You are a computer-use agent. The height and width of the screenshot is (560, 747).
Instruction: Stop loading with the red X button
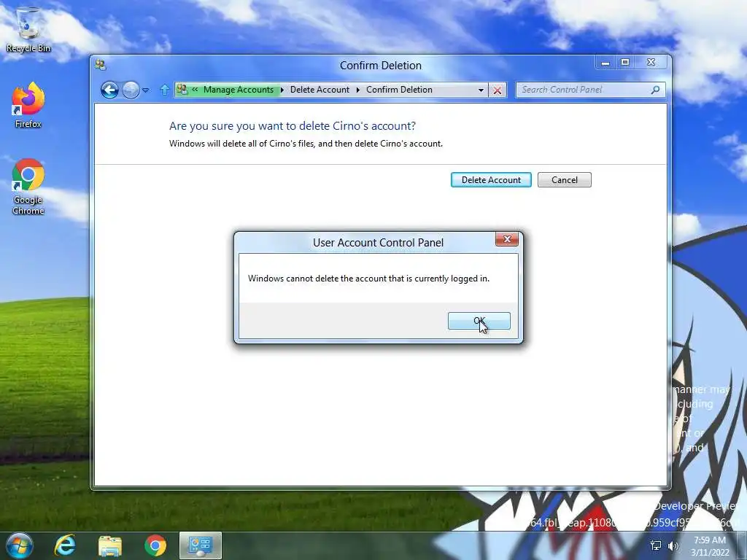(498, 90)
